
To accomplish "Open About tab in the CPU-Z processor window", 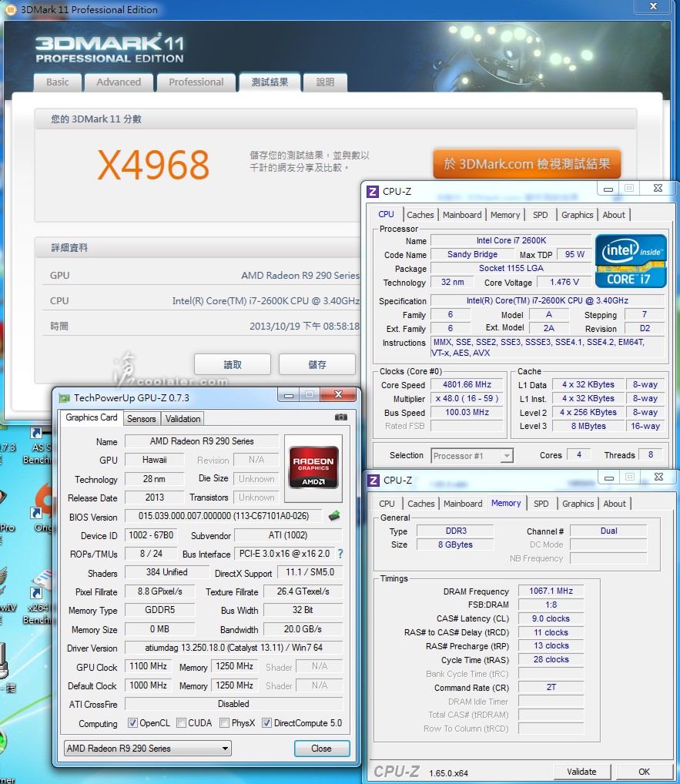I will pyautogui.click(x=614, y=215).
